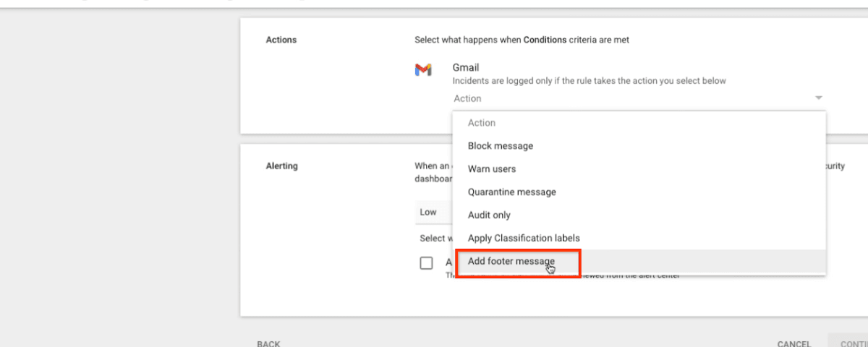Select the greyed Action placeholder option
The image size is (868, 347).
(482, 123)
